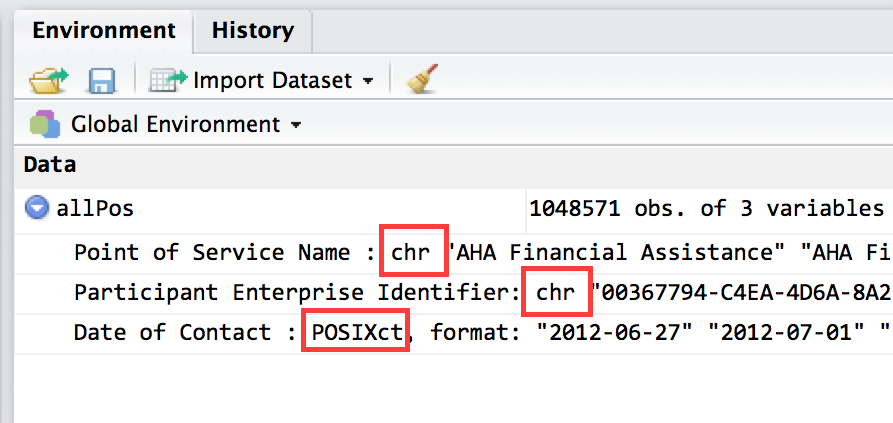Select the allPos data object name
Viewport: 893px width, 423px height.
[x=98, y=209]
